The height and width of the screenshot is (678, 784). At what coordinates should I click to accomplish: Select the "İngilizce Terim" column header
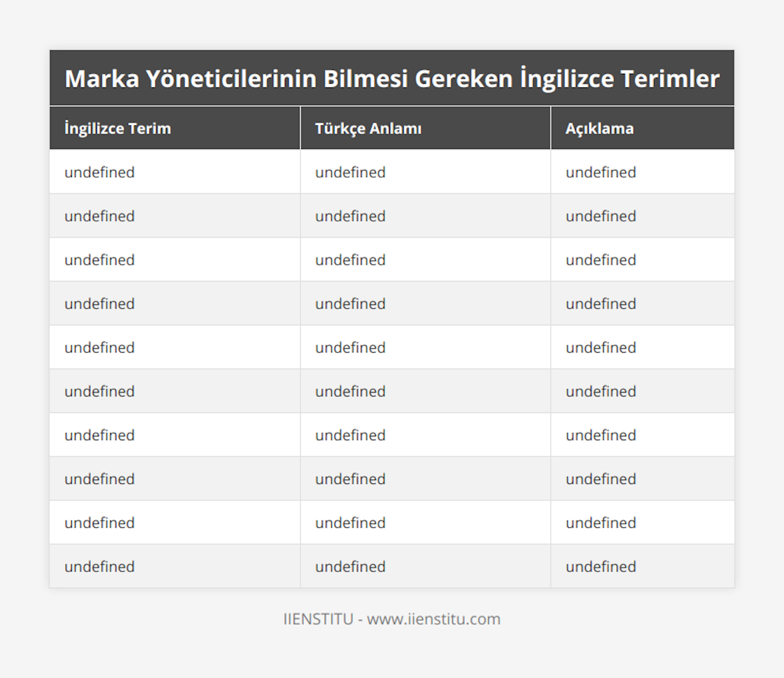[x=118, y=129]
